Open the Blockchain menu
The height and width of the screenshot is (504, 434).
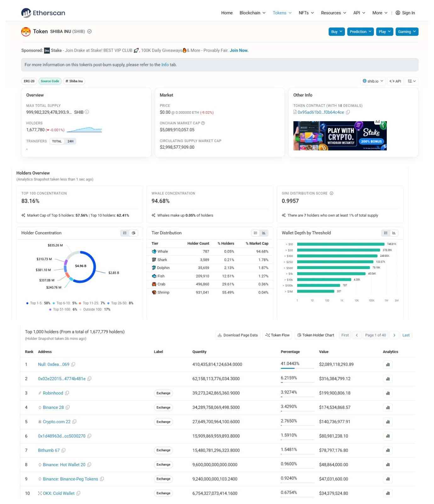click(x=252, y=13)
